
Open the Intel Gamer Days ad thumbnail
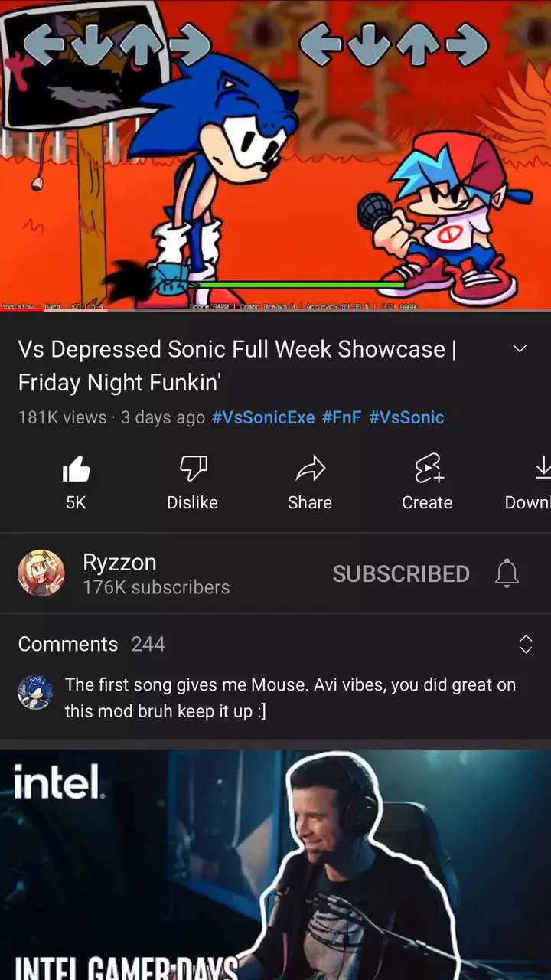point(275,864)
